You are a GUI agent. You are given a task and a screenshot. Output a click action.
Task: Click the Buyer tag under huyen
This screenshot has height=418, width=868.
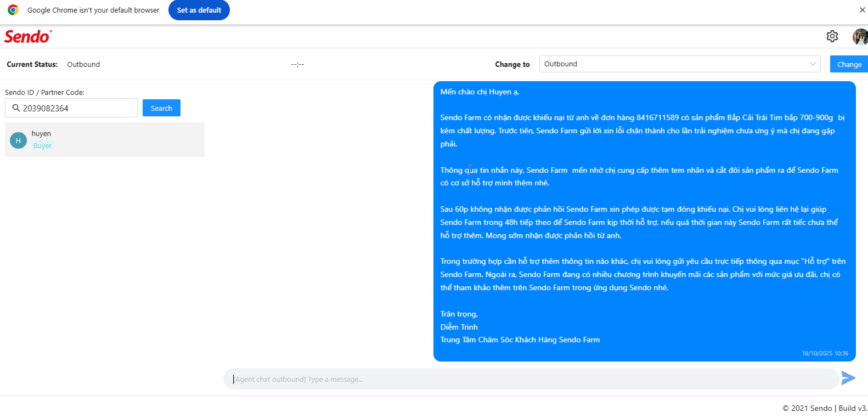click(x=42, y=146)
